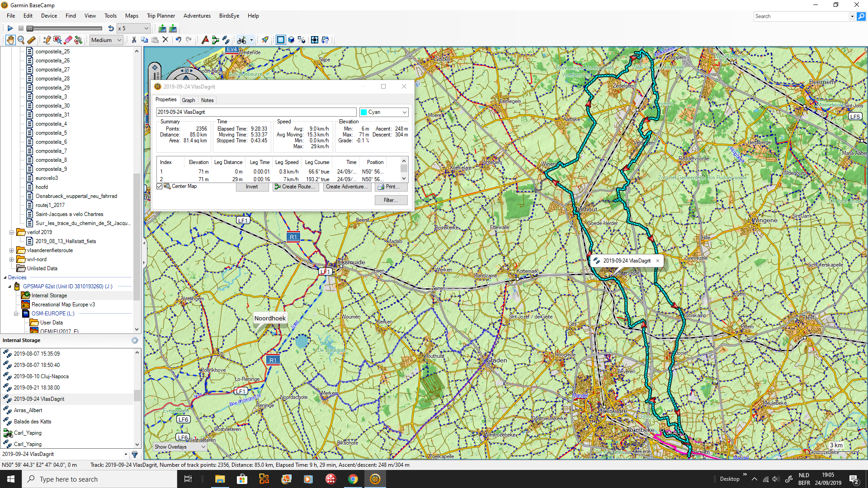Select the Hand pan tool

pyautogui.click(x=10, y=40)
